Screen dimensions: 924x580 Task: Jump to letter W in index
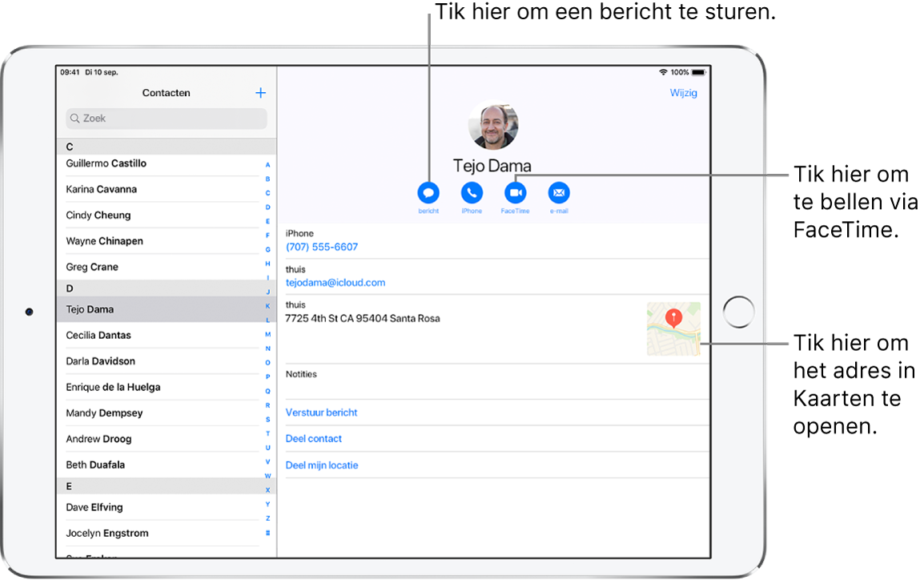(x=267, y=477)
